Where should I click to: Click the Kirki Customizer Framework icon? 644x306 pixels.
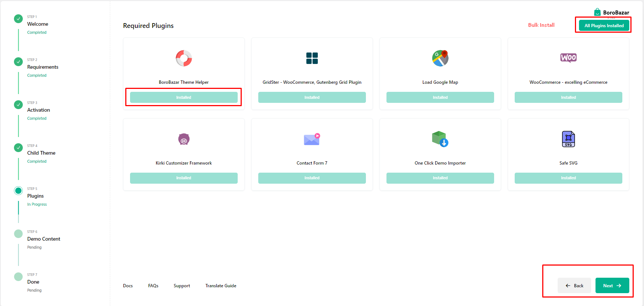184,139
